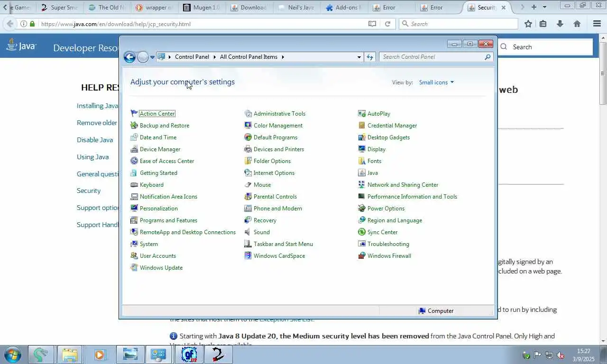Click the User Accounts icon

click(x=134, y=256)
